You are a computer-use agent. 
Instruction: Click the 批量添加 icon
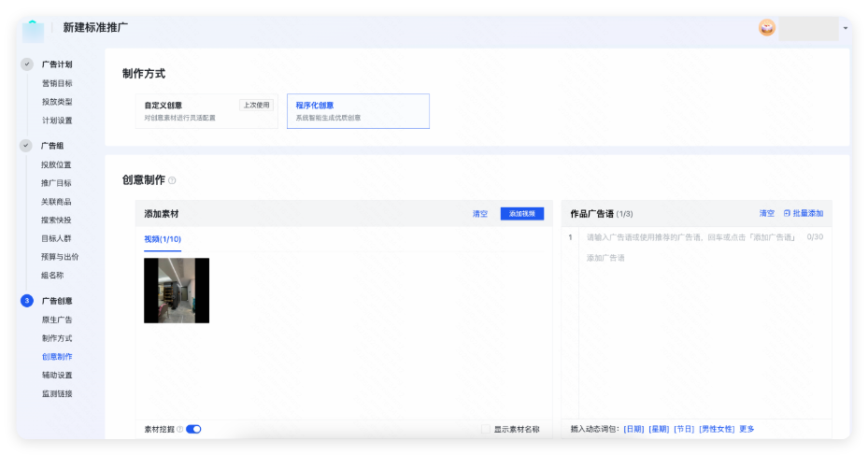click(x=787, y=213)
